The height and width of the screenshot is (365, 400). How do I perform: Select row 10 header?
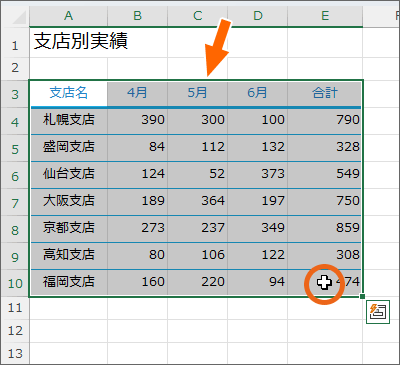point(15,283)
